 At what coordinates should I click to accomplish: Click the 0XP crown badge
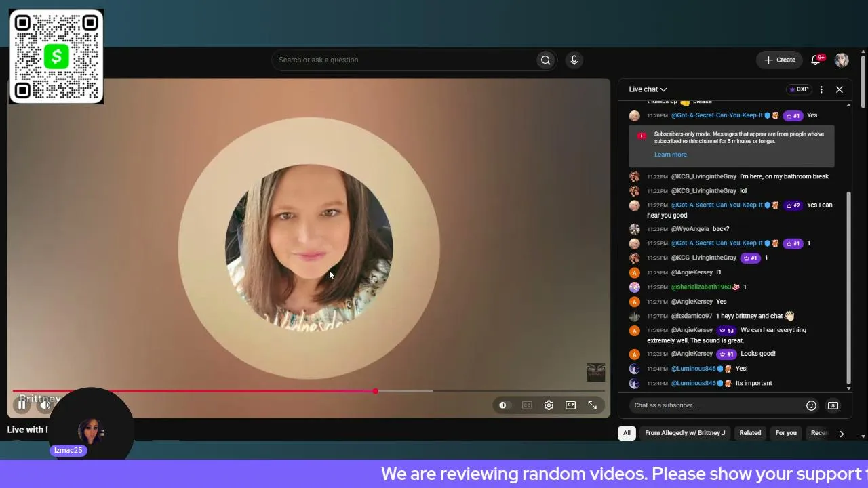tap(799, 89)
